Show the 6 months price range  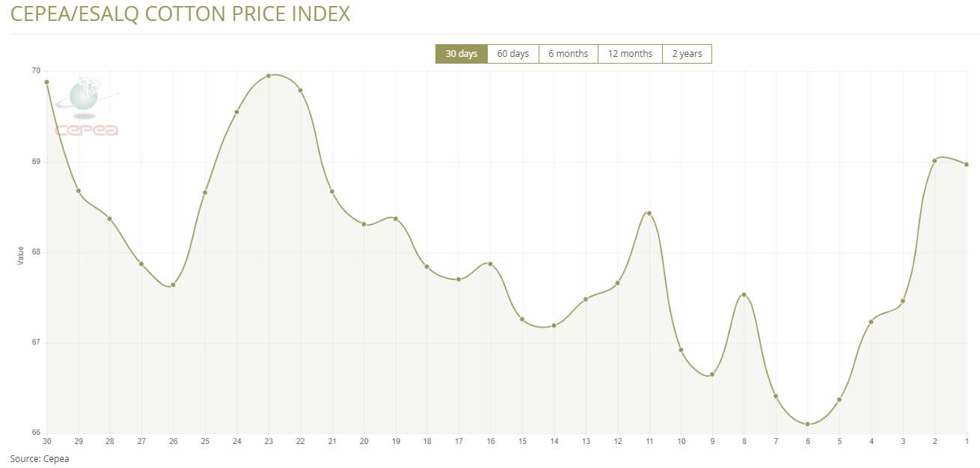click(568, 54)
